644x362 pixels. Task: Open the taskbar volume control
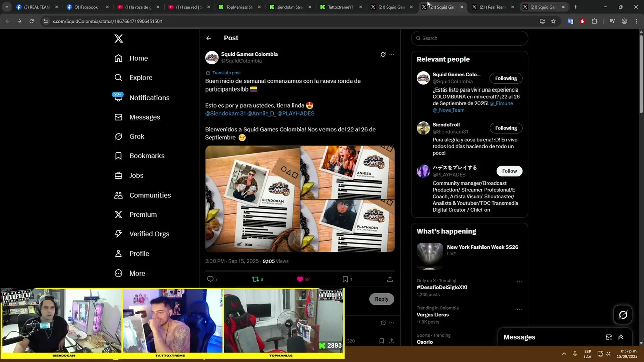click(608, 354)
